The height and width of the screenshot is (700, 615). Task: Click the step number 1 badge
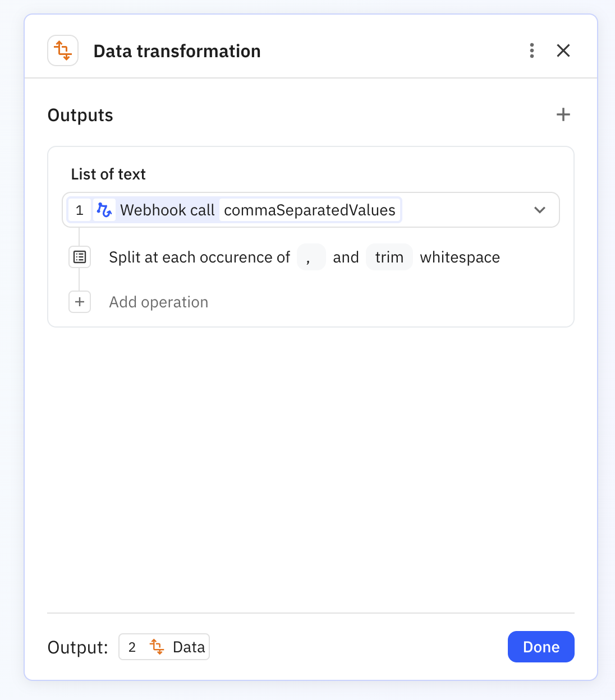point(79,210)
